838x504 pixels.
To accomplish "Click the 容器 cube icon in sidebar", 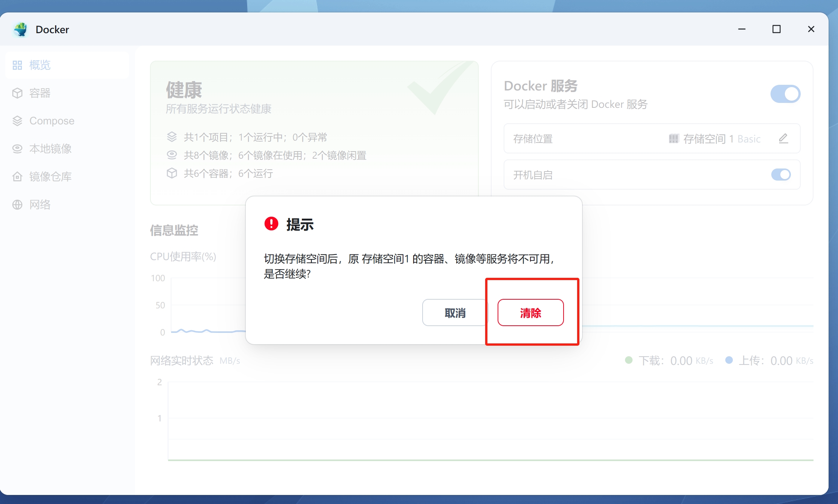I will tap(17, 93).
